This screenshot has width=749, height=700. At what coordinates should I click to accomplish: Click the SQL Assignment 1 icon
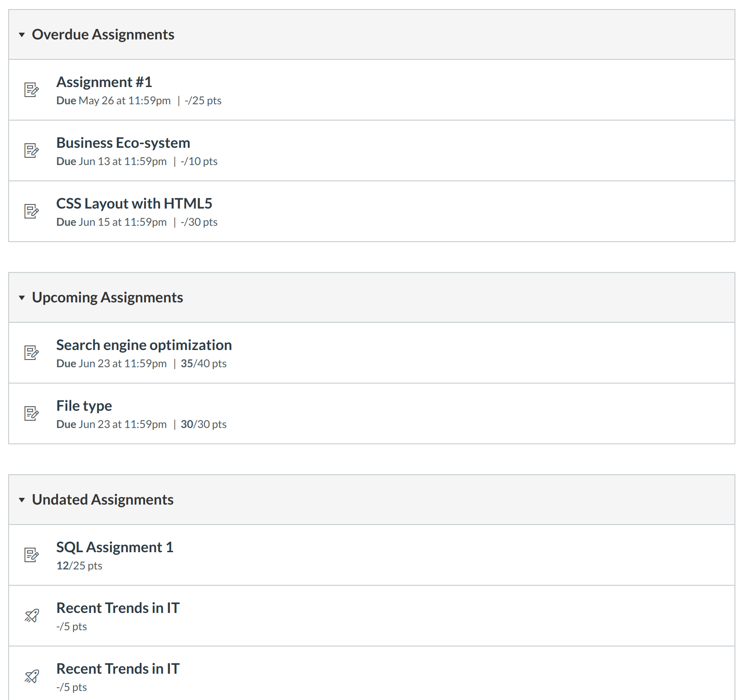31,555
